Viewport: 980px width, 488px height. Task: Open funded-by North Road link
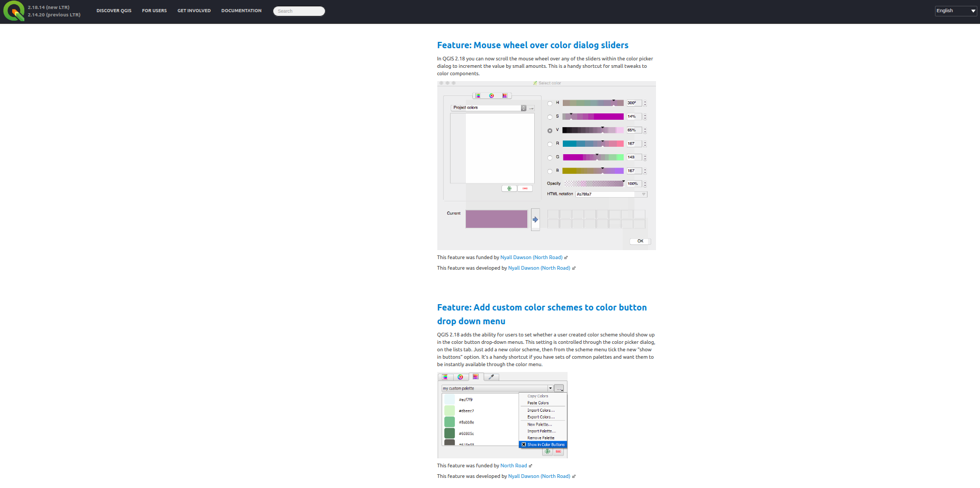(x=514, y=466)
